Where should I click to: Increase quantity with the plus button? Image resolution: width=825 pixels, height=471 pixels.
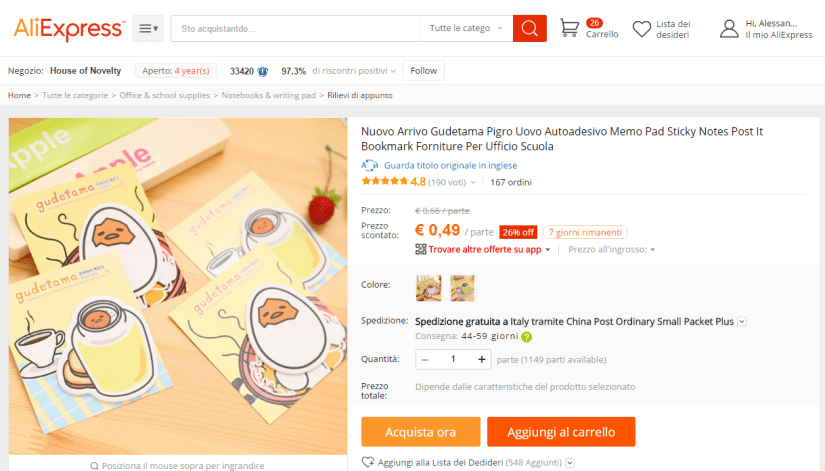point(481,359)
